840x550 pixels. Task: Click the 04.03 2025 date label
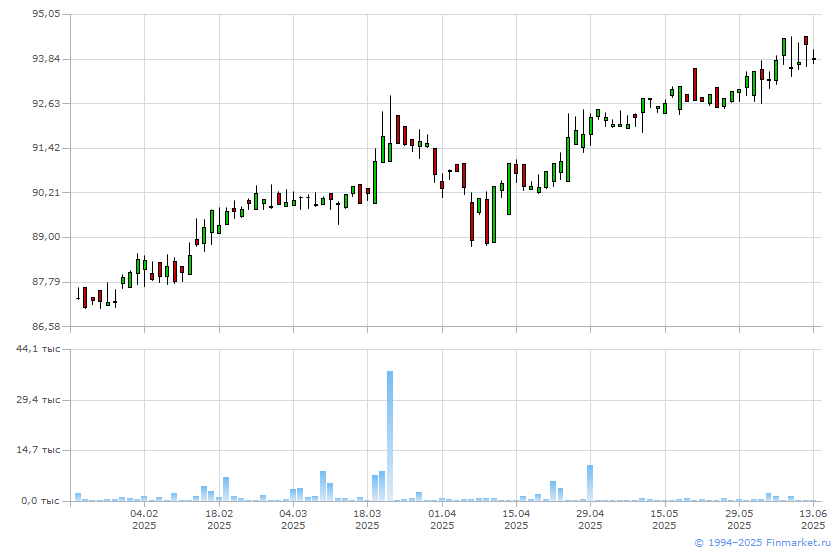pyautogui.click(x=293, y=519)
